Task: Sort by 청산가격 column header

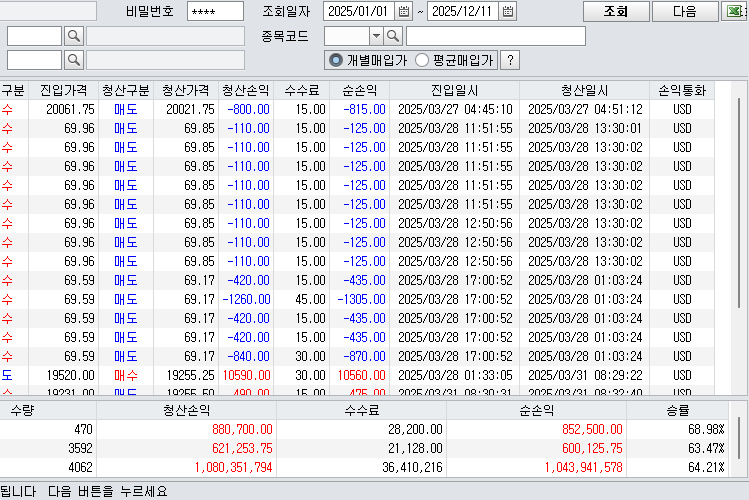Action: tap(186, 90)
